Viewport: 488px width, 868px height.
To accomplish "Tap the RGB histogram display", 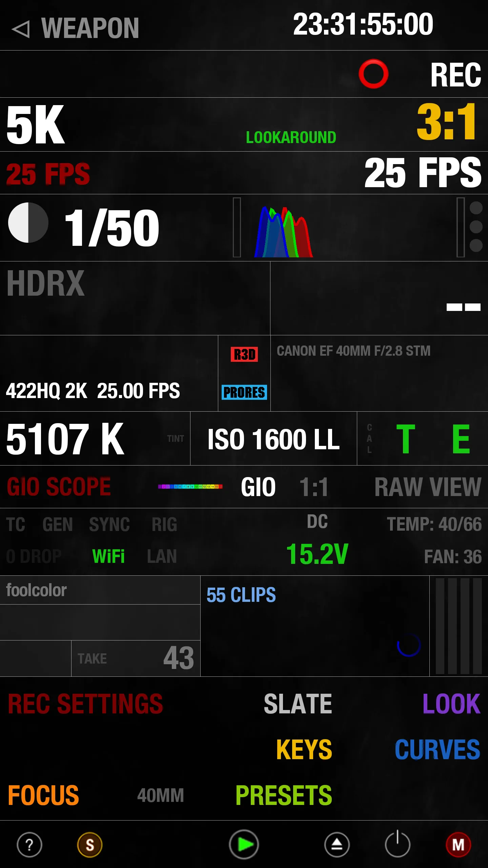I will coord(284,232).
